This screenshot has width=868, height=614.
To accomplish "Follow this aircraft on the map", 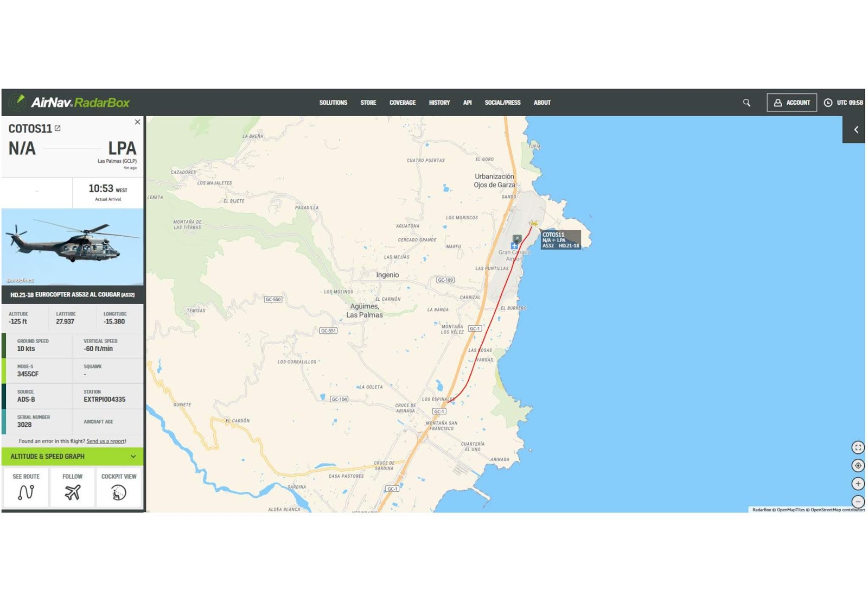I will [73, 486].
